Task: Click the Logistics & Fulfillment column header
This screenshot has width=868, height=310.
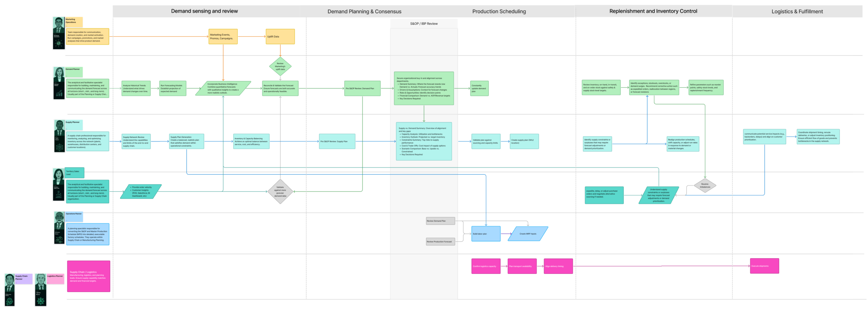Action: pyautogui.click(x=797, y=12)
